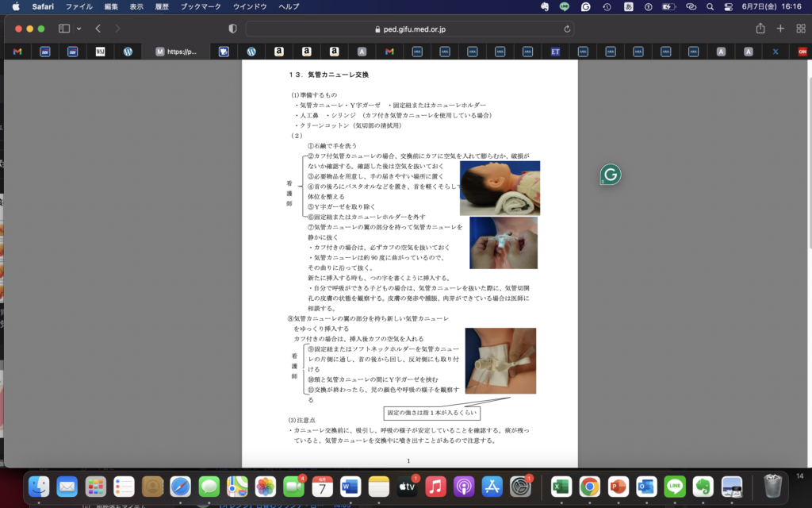Click the CNN bookmark favicon

pos(802,51)
